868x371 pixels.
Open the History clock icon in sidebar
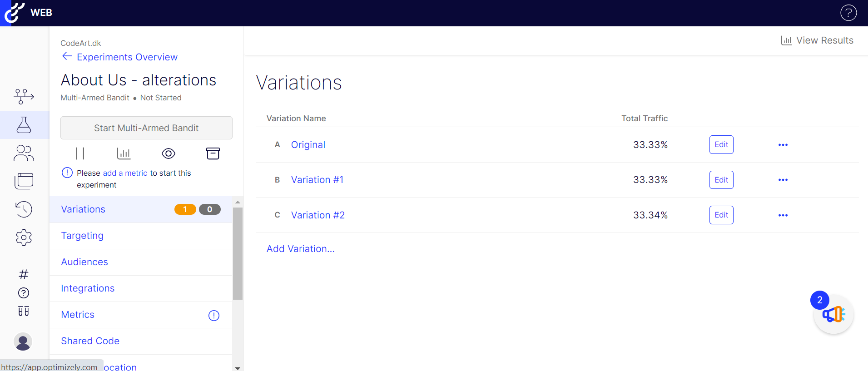(x=24, y=209)
